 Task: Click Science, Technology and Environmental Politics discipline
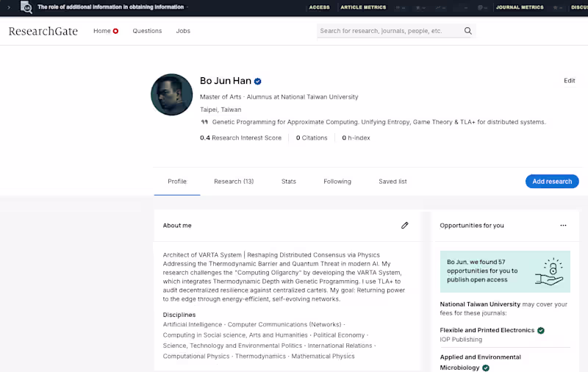pos(232,346)
